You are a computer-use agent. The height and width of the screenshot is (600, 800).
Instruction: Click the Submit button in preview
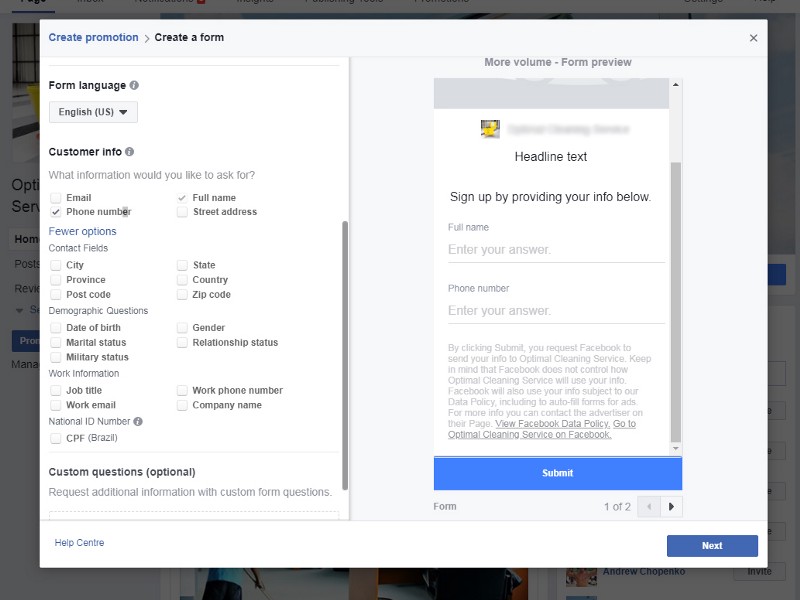(x=558, y=473)
